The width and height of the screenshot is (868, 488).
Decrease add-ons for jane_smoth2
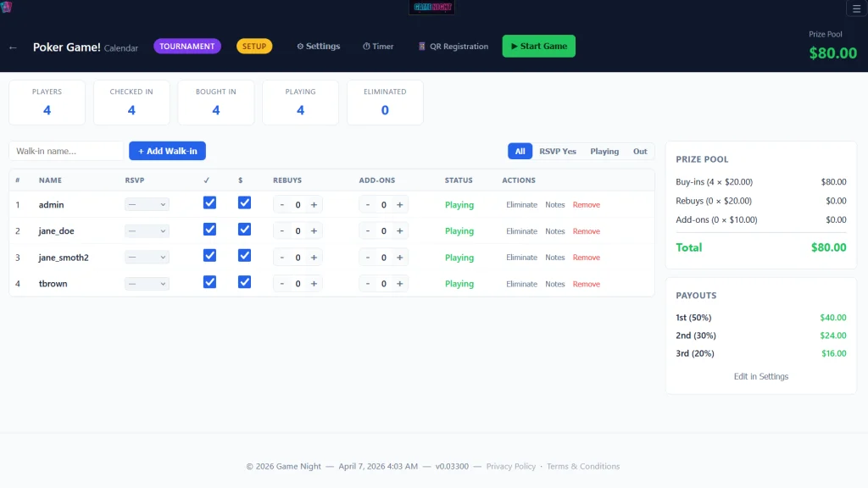pyautogui.click(x=368, y=258)
